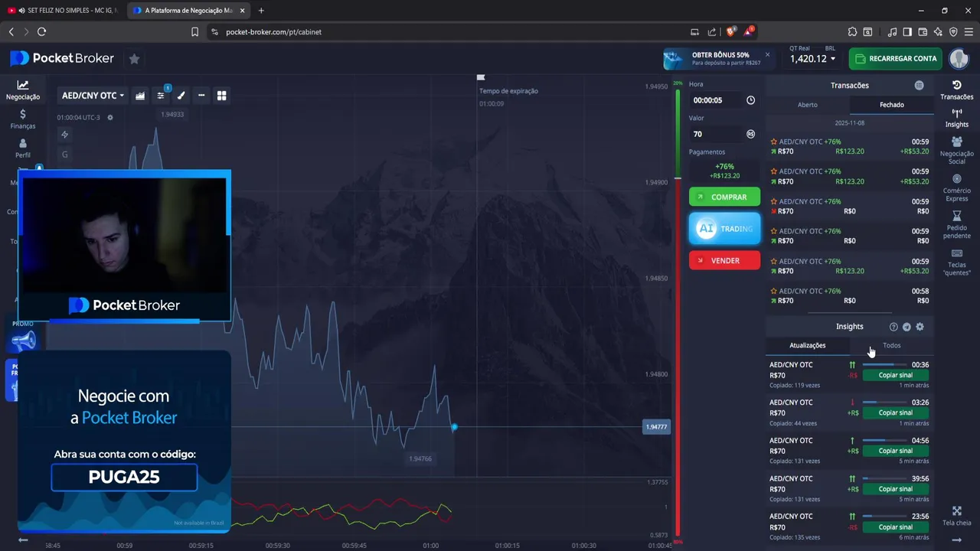The height and width of the screenshot is (551, 980).
Task: Open the chart type selector icon
Action: (x=140, y=96)
